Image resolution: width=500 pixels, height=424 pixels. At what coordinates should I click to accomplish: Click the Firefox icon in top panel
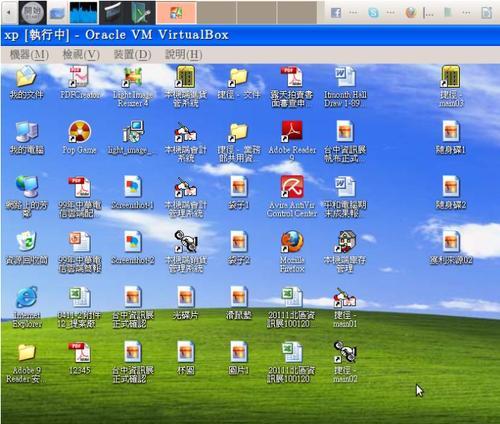pyautogui.click(x=411, y=13)
